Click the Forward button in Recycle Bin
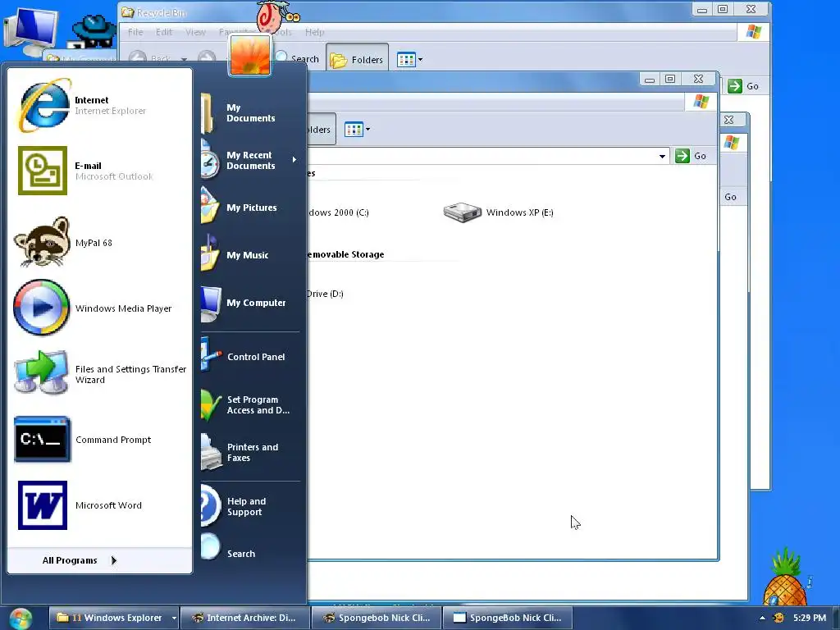Screen dimensions: 840x630 tap(207, 59)
